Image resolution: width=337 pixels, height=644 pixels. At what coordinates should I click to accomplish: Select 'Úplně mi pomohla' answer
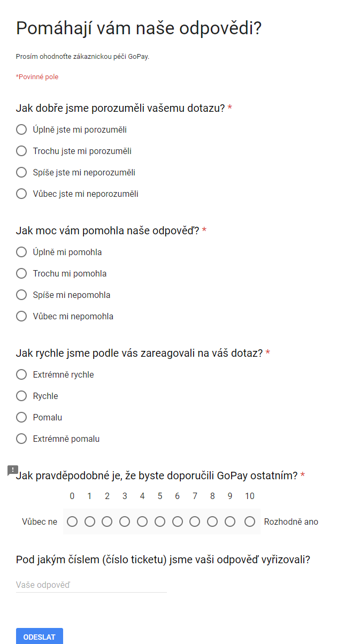21,252
